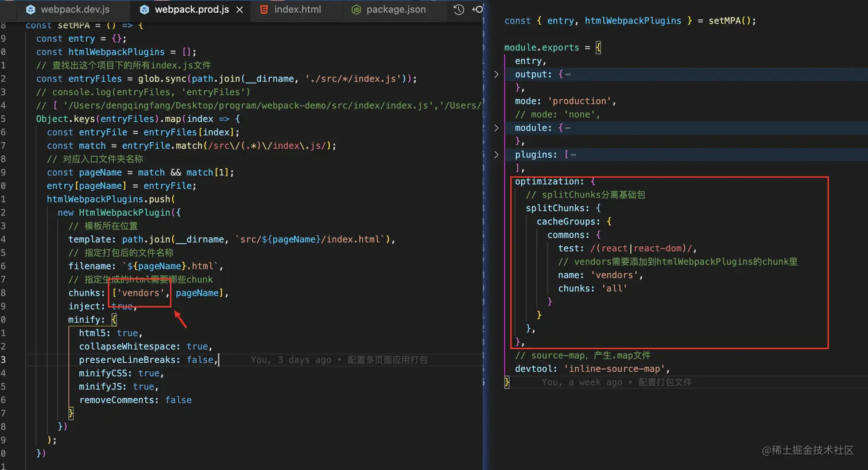
Task: Click the "devtool: 'inline-source-map'," line
Action: click(592, 368)
